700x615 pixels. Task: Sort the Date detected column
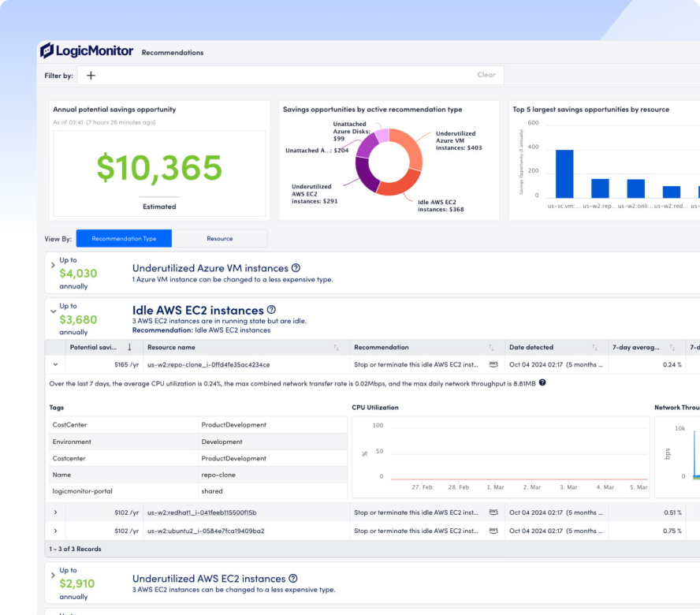tap(594, 348)
